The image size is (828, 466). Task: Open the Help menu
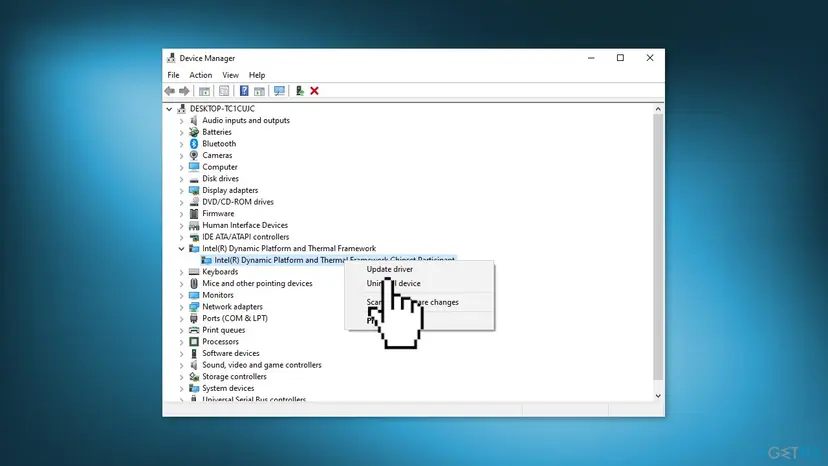point(257,75)
